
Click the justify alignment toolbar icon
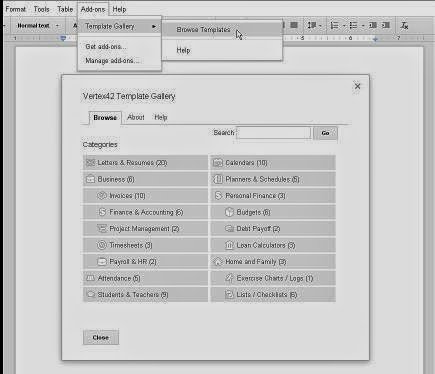(294, 25)
